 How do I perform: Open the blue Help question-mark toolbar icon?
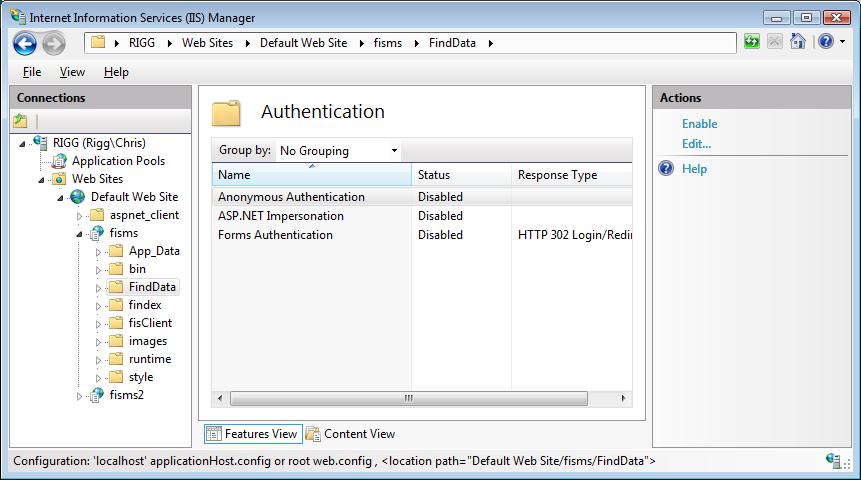[x=826, y=41]
